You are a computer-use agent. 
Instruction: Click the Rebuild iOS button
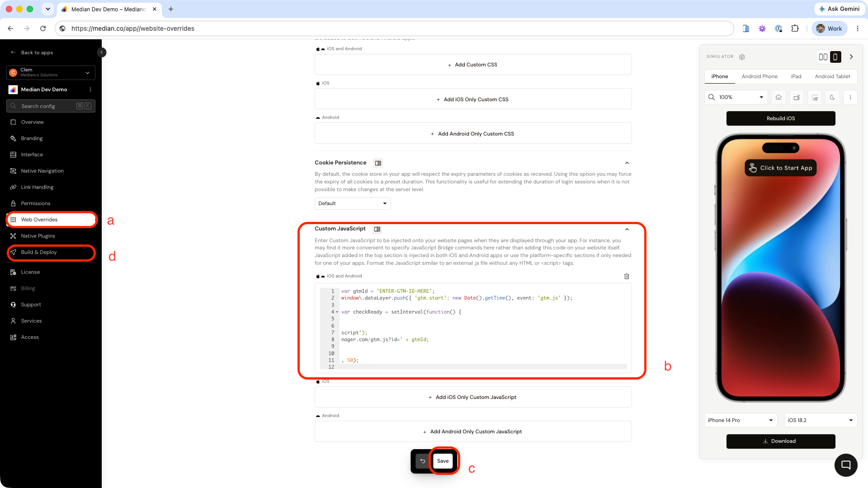click(x=781, y=118)
